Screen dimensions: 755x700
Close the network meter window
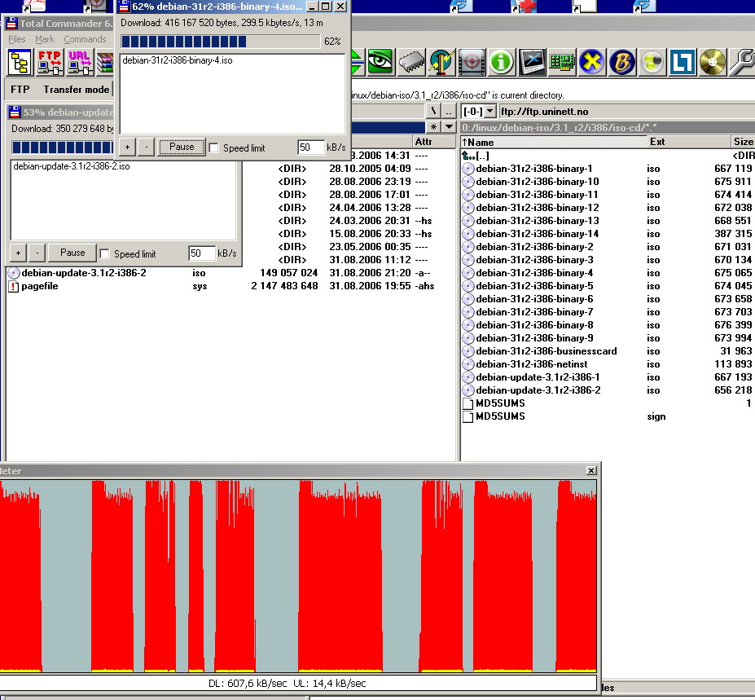point(591,471)
